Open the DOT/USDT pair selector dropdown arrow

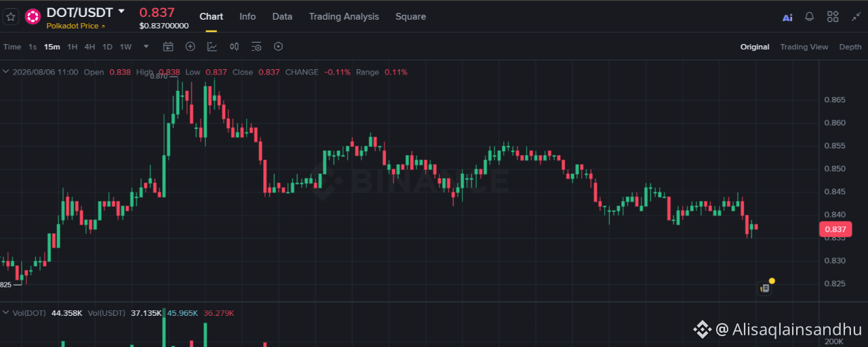[x=121, y=12]
